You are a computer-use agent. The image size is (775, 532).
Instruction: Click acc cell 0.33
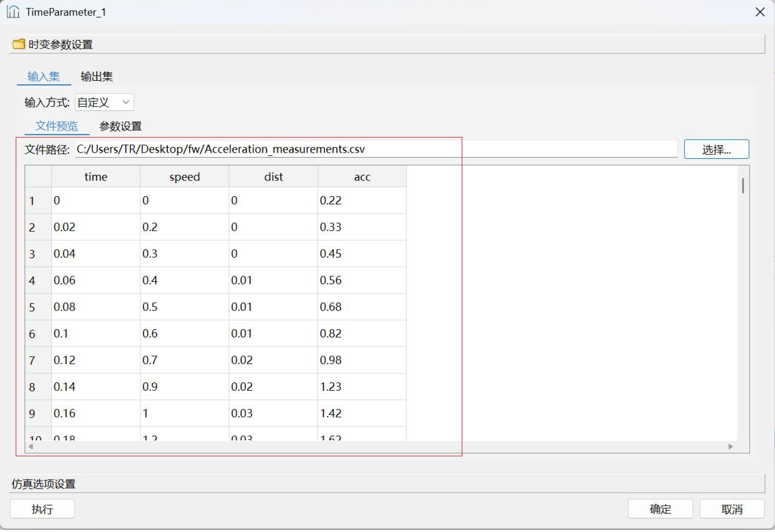pyautogui.click(x=362, y=227)
